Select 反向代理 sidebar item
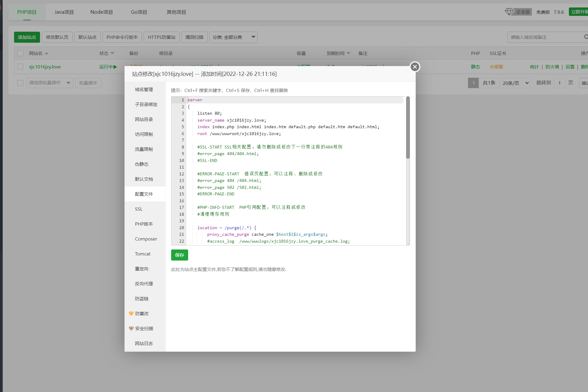Image resolution: width=588 pixels, height=392 pixels. [x=145, y=284]
